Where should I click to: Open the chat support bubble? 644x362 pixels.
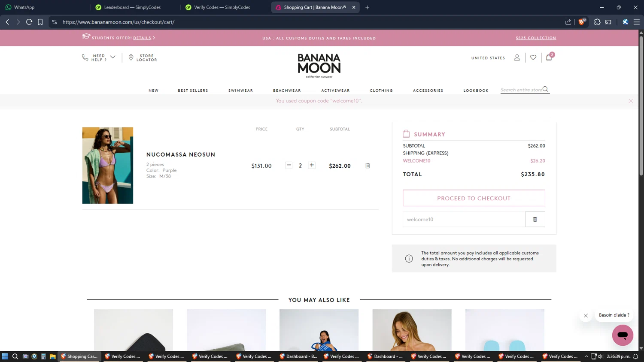point(623,335)
